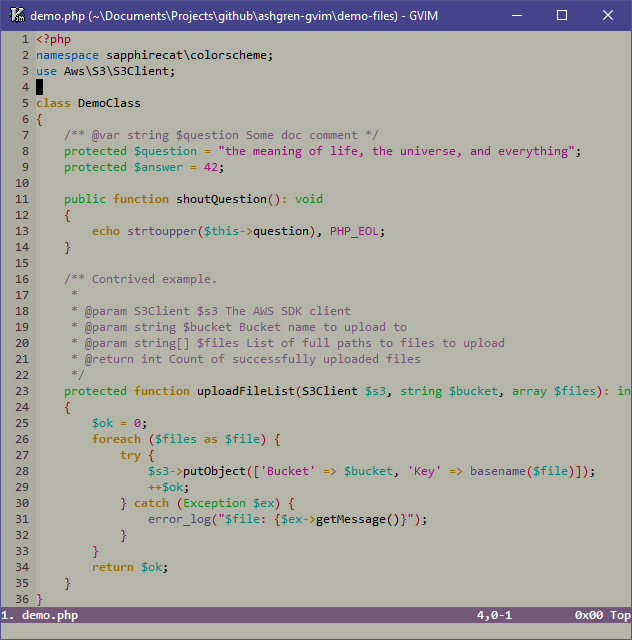Click the 'namespace' keyword on line 2
The height and width of the screenshot is (640, 632).
[67, 55]
